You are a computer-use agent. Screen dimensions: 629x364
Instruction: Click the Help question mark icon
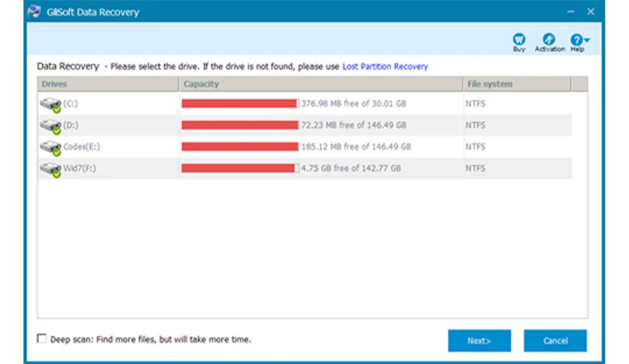tap(576, 40)
